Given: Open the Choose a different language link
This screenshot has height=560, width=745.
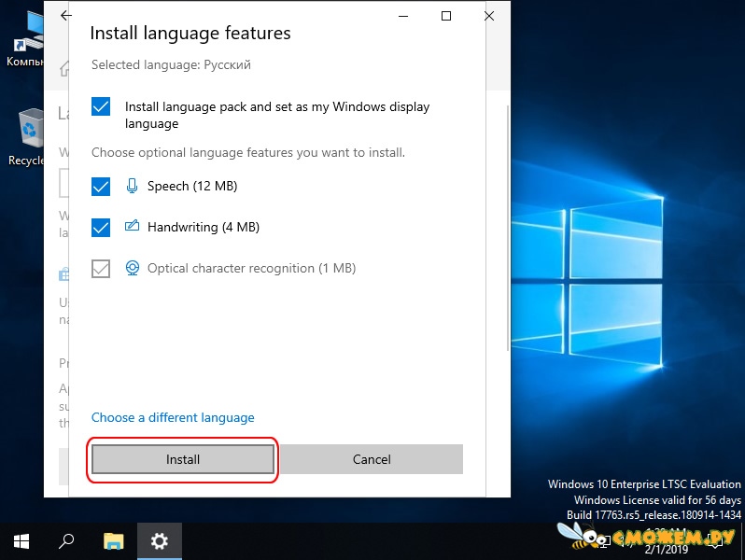Looking at the screenshot, I should (x=173, y=417).
